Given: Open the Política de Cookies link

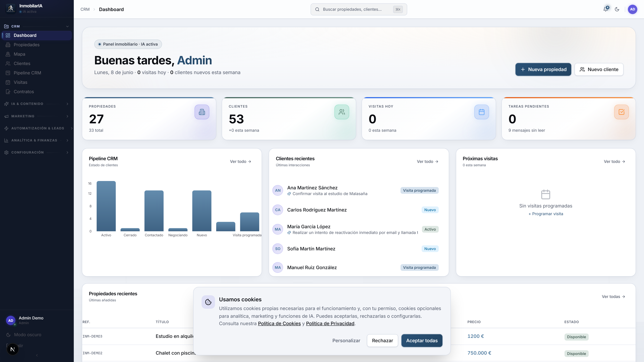Looking at the screenshot, I should pos(279,323).
